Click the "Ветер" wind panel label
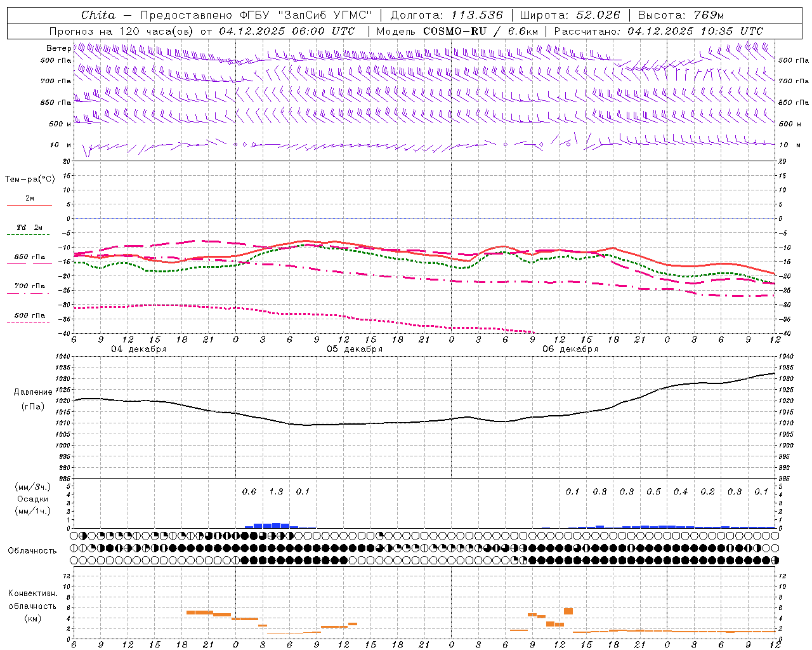The width and height of the screenshot is (812, 650). point(58,48)
